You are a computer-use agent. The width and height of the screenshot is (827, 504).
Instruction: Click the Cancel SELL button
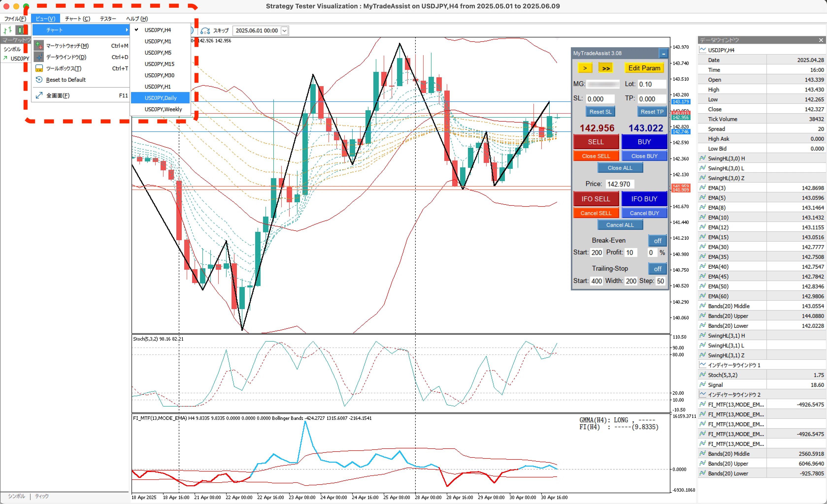pyautogui.click(x=596, y=213)
